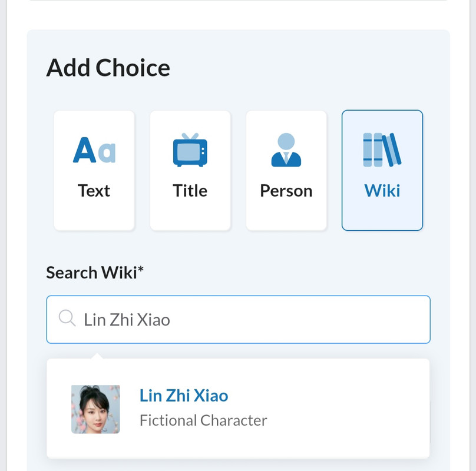Click the Search Wiki field label
Image resolution: width=476 pixels, height=471 pixels.
coord(91,273)
